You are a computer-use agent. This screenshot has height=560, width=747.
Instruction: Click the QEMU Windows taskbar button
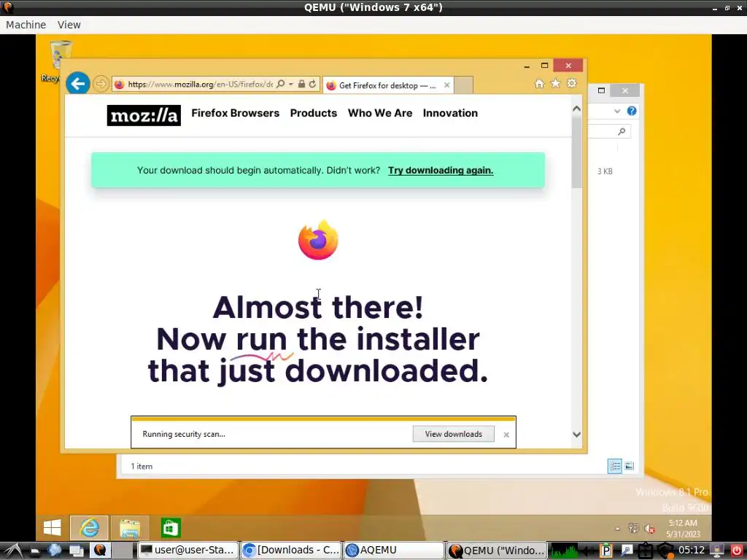click(x=496, y=551)
